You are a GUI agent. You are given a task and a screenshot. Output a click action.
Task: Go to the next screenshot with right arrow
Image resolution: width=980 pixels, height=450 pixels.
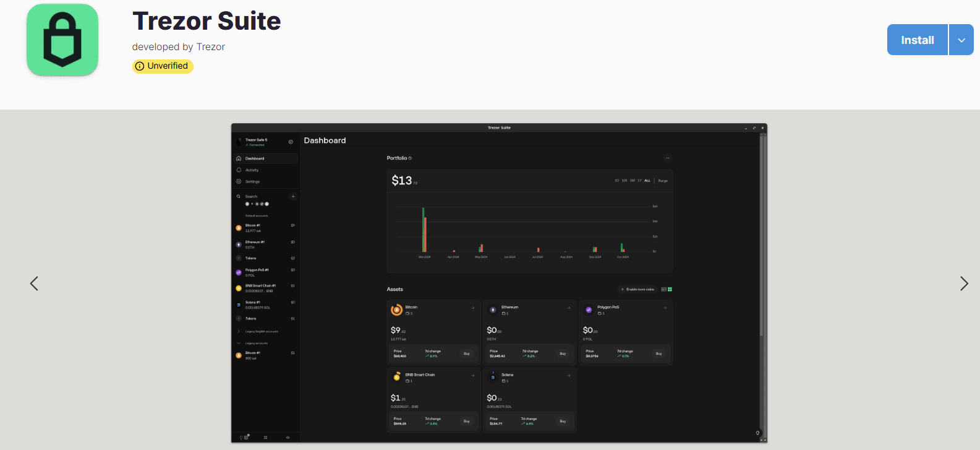[964, 283]
